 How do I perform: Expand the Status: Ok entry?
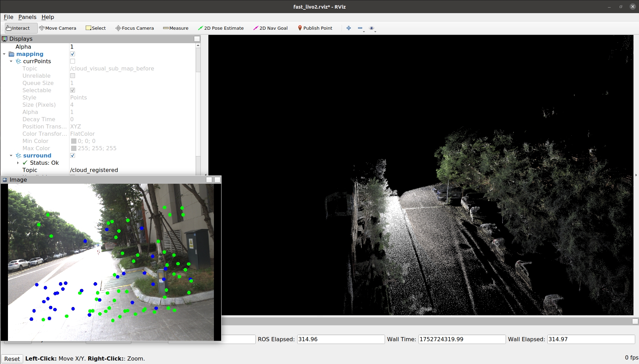[x=18, y=163]
